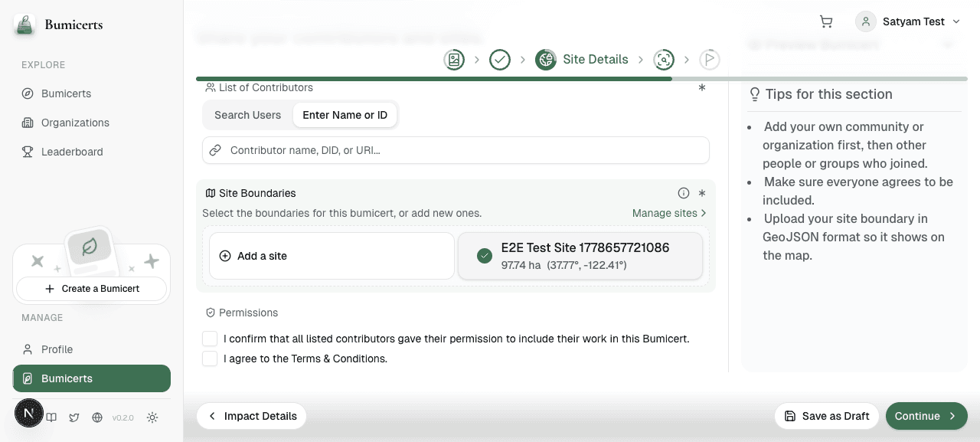Jump to the scan review step icon
This screenshot has height=442, width=980.
[664, 59]
